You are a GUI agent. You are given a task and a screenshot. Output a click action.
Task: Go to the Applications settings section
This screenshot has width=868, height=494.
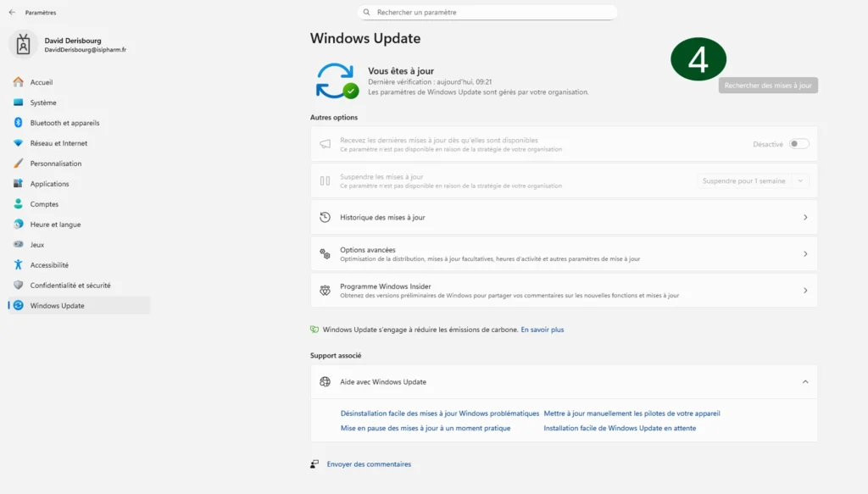click(x=49, y=184)
